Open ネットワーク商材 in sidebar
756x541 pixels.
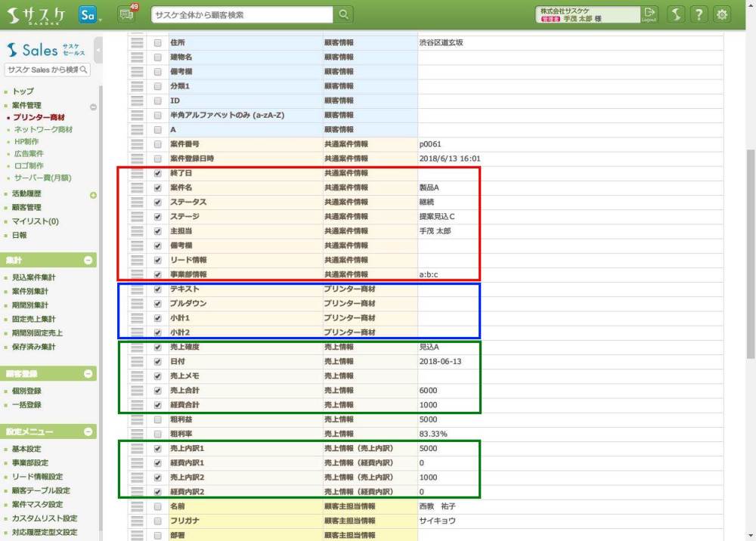click(43, 129)
